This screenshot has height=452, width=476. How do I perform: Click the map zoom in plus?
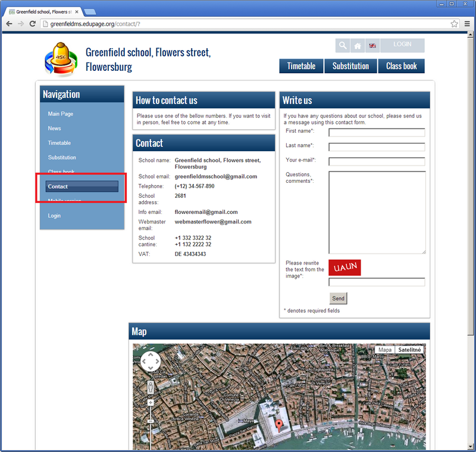tap(151, 403)
